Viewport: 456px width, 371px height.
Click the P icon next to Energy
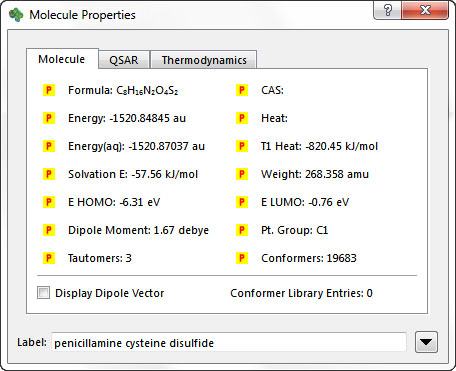point(49,118)
